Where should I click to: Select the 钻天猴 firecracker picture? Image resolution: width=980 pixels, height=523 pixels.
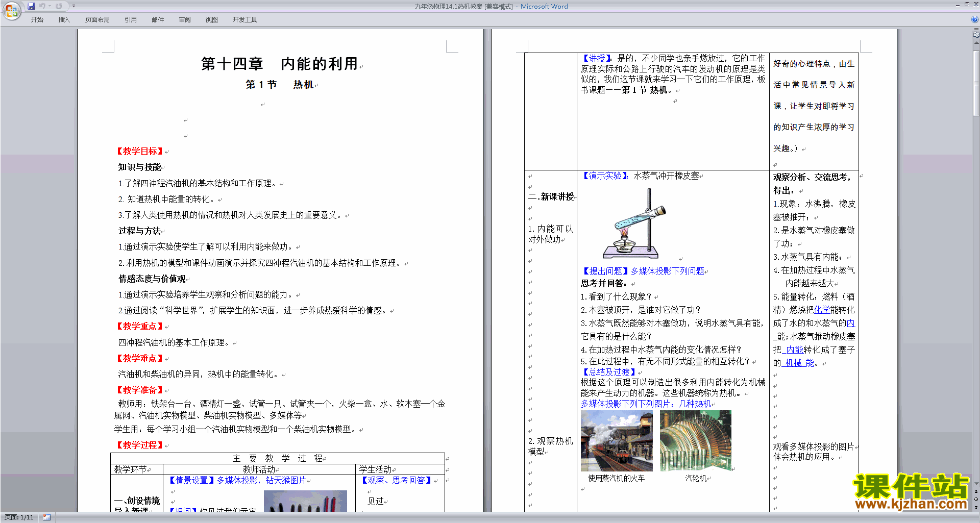[305, 501]
